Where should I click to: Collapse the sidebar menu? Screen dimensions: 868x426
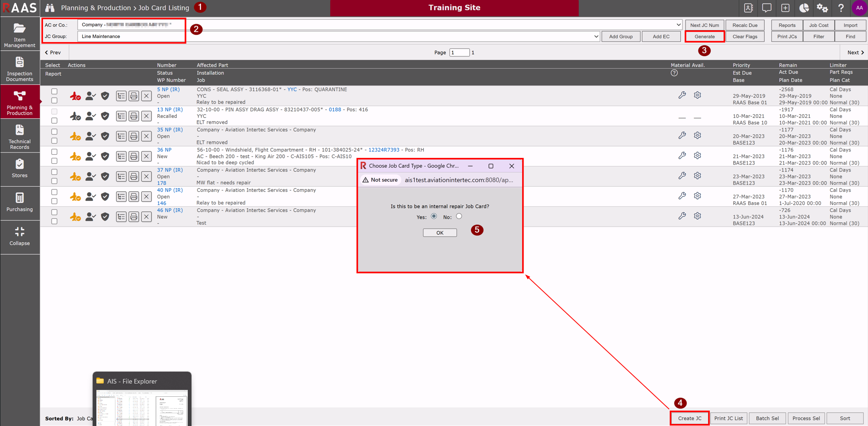coord(20,236)
